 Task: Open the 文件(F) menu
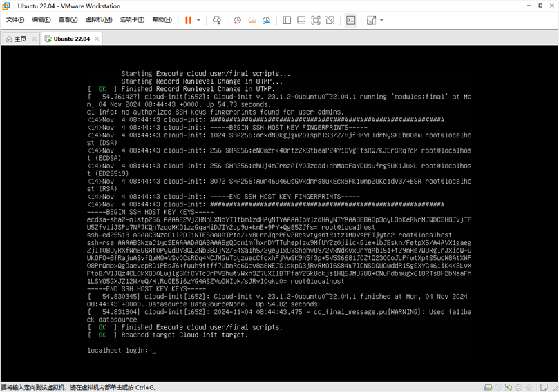point(15,19)
